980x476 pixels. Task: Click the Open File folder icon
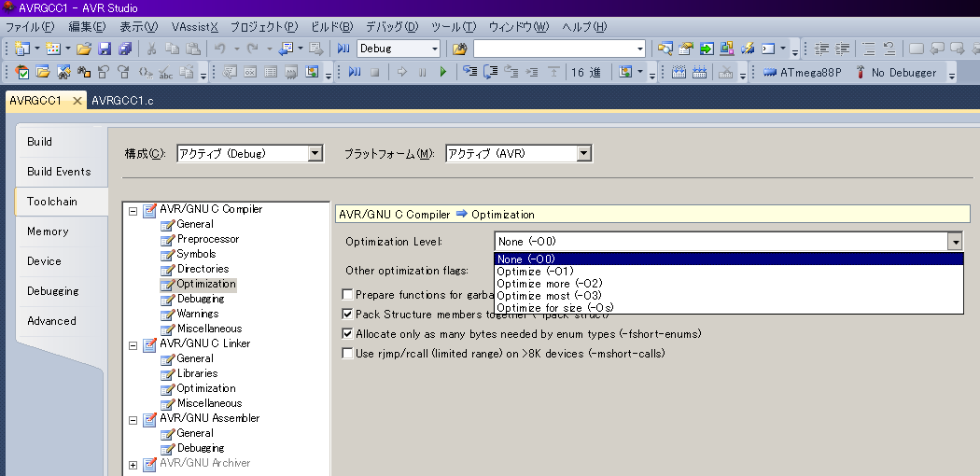84,49
